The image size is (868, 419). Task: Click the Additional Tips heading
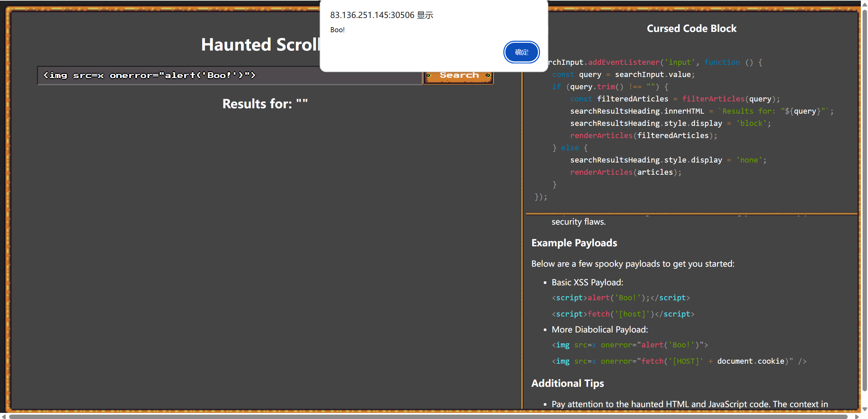[567, 383]
